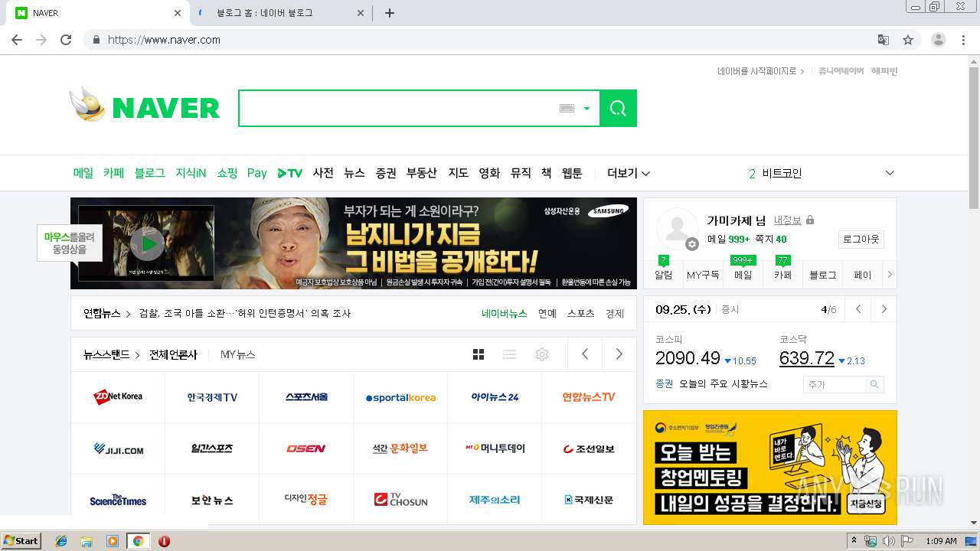Open the 페이 tab in profile panel

coord(862,274)
